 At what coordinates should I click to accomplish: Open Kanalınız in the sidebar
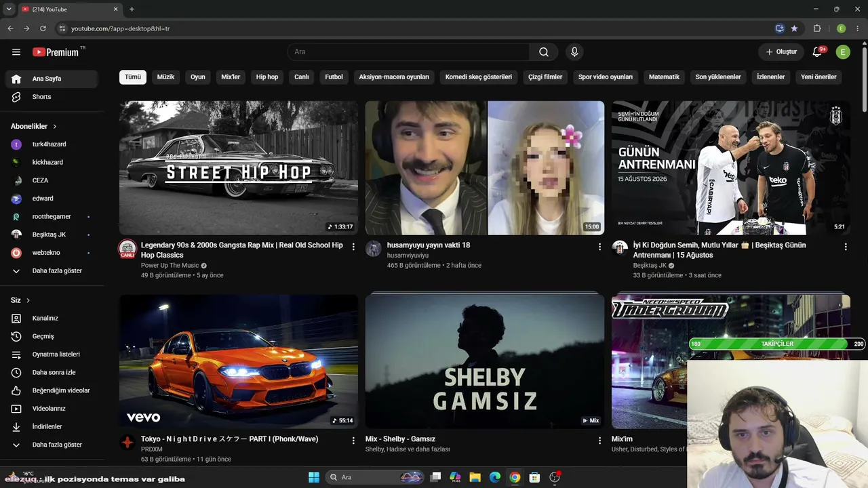52,318
